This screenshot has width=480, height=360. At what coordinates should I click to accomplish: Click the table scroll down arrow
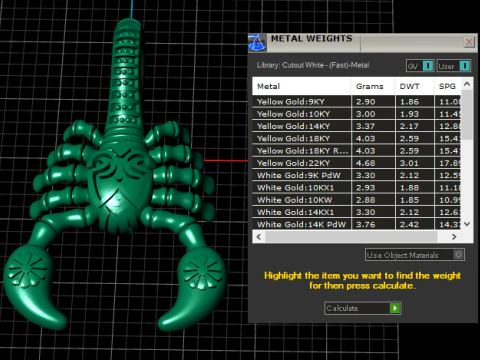pyautogui.click(x=467, y=224)
